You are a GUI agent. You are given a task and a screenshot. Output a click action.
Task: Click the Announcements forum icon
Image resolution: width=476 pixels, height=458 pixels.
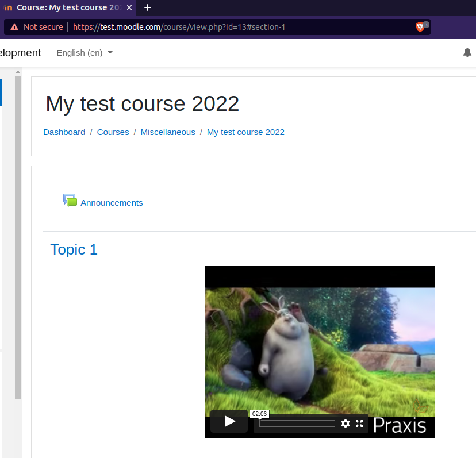pyautogui.click(x=70, y=201)
